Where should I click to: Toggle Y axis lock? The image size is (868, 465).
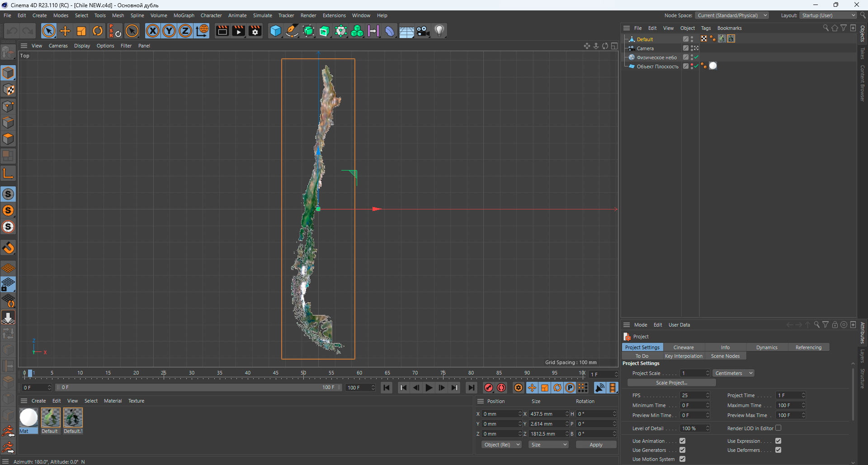coord(169,31)
